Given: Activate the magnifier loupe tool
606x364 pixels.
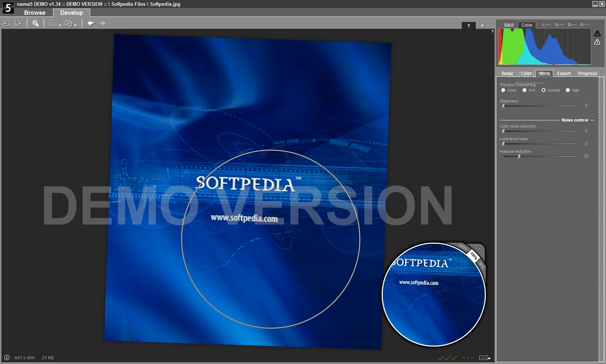Looking at the screenshot, I should [35, 23].
